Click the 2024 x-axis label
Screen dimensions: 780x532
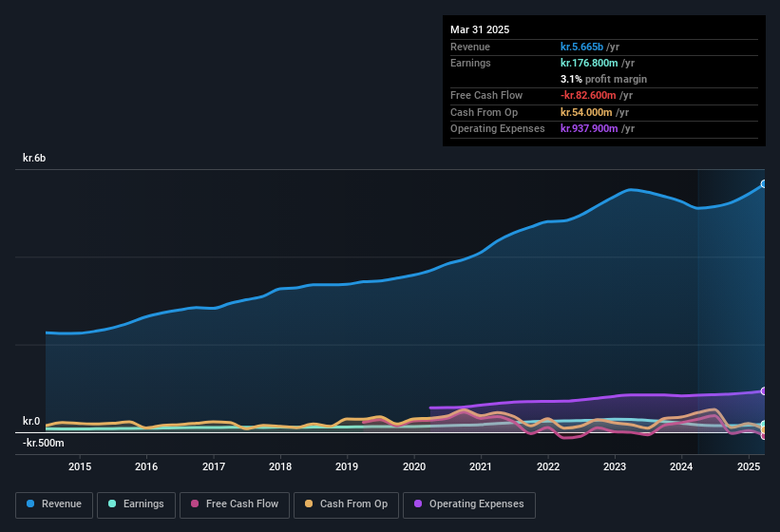pyautogui.click(x=681, y=466)
